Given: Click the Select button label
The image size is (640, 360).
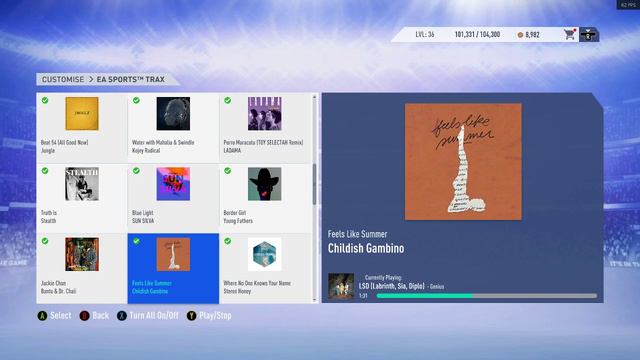Looking at the screenshot, I should coord(60,316).
